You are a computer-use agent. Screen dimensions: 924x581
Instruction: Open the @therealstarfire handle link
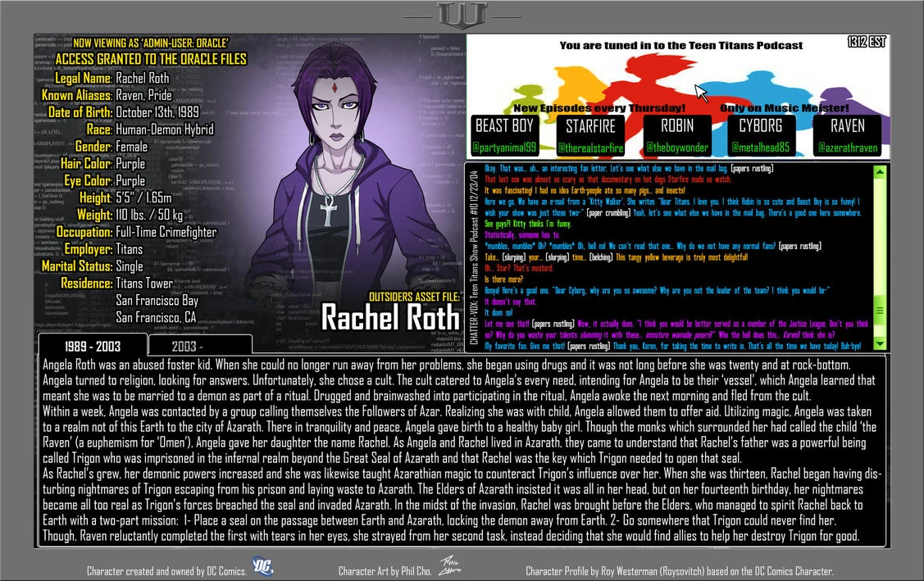click(590, 148)
